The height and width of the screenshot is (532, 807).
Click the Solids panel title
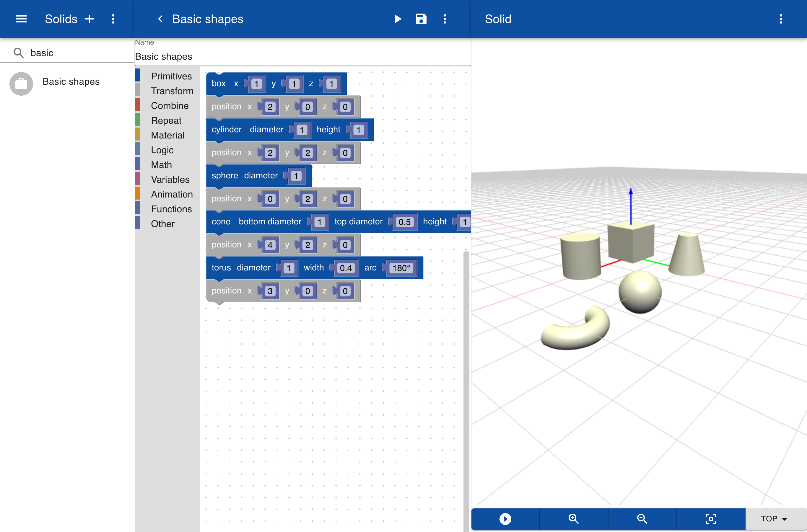coord(61,19)
